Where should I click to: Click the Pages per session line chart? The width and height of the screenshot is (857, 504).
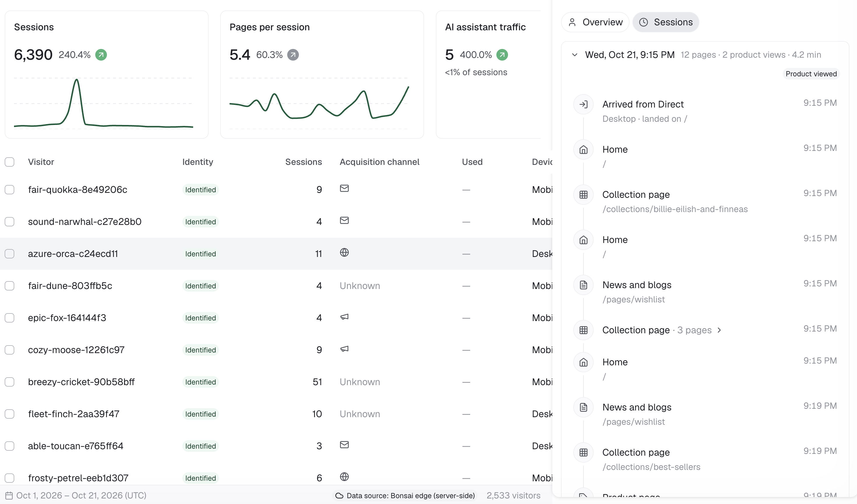(x=319, y=103)
